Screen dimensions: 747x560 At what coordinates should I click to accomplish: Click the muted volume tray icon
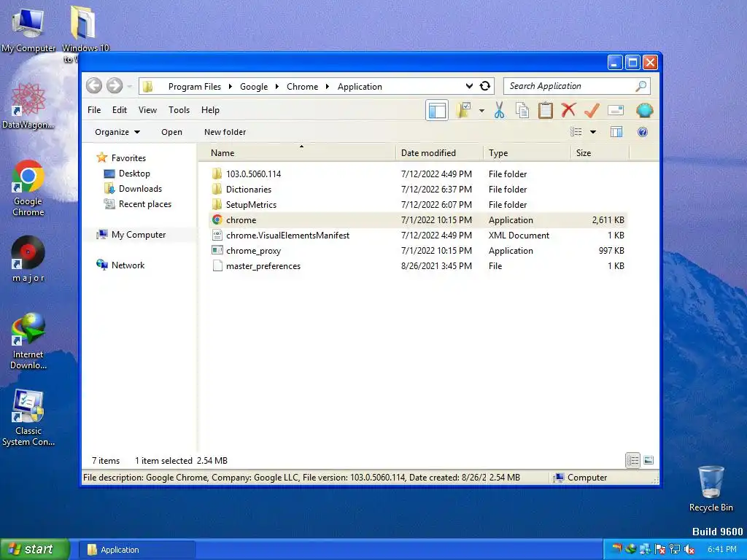pyautogui.click(x=689, y=550)
